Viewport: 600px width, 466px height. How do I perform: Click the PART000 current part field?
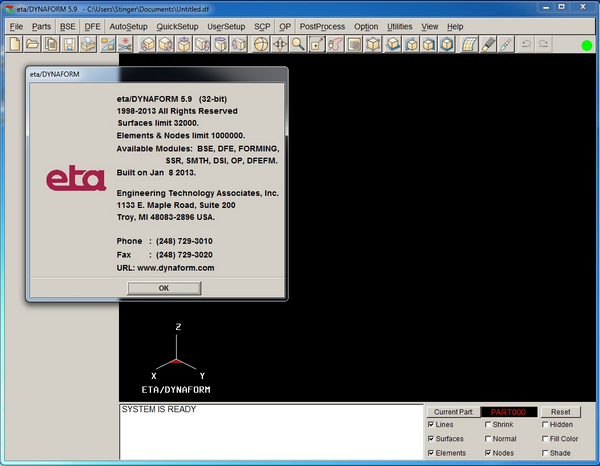pyautogui.click(x=509, y=412)
